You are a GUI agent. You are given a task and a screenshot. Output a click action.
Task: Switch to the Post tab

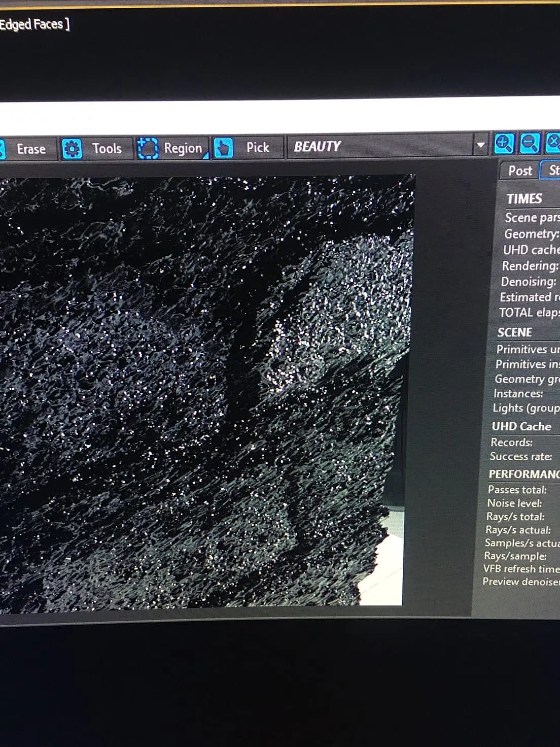click(520, 171)
